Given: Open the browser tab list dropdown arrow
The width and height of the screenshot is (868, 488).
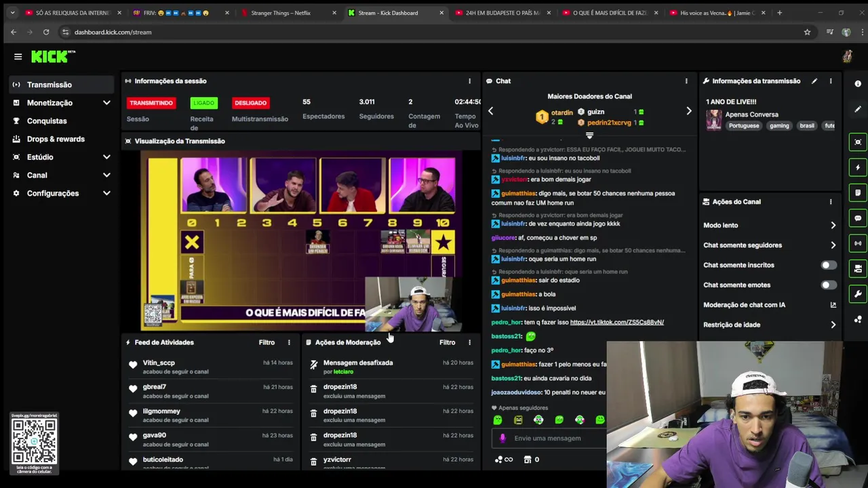Looking at the screenshot, I should 12,13.
